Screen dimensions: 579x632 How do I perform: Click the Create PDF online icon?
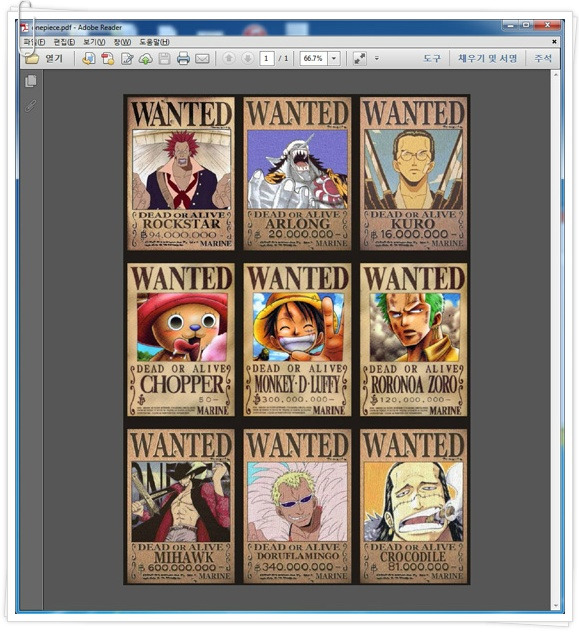click(89, 59)
